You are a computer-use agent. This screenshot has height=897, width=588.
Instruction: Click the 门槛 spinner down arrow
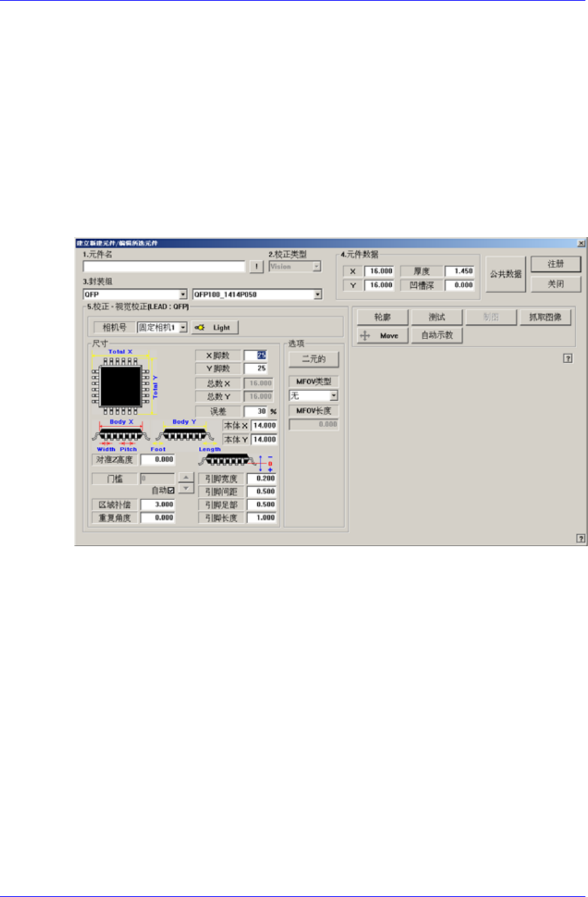(185, 489)
